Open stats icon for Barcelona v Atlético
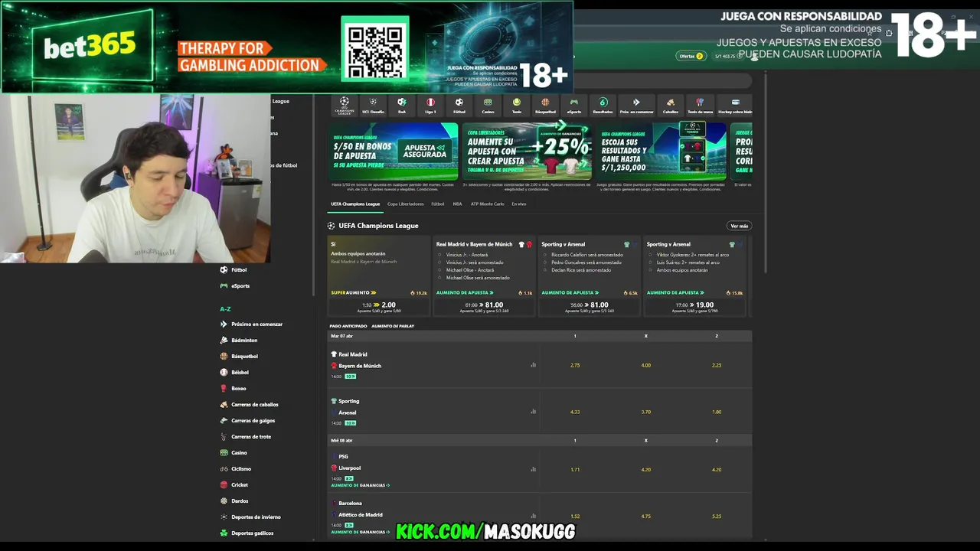Viewport: 980px width, 551px height. coord(533,516)
